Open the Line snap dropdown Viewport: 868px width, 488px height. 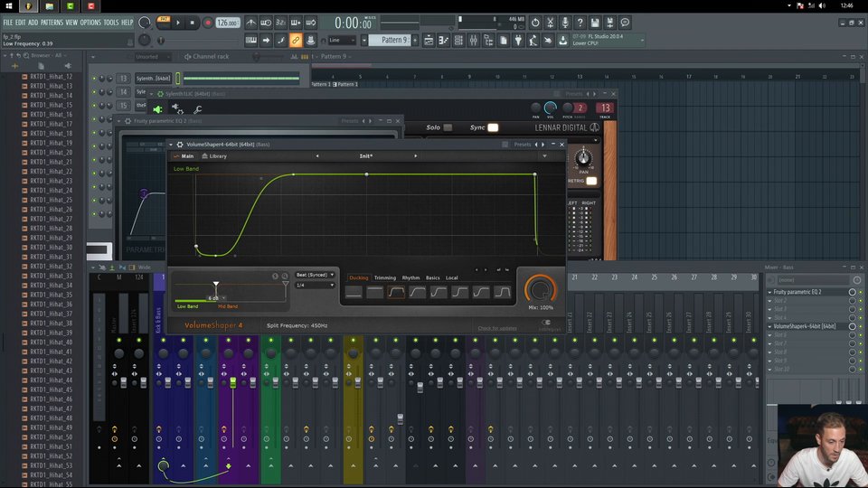click(x=342, y=40)
